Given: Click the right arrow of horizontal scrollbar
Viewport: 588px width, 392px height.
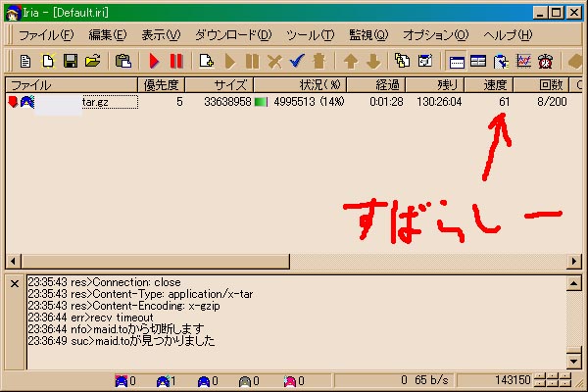Looking at the screenshot, I should point(574,261).
